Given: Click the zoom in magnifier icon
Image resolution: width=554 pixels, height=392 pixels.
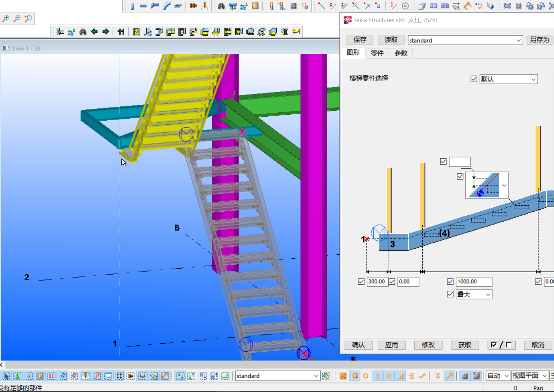Looking at the screenshot, I should [6, 18].
